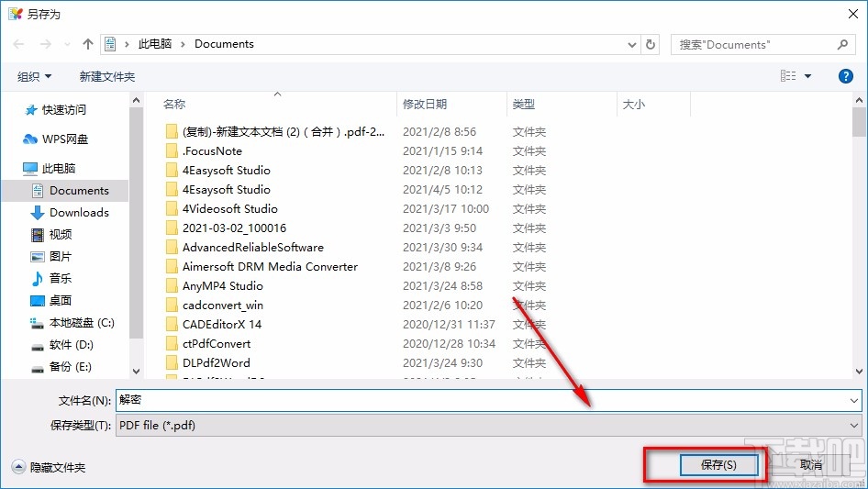The width and height of the screenshot is (868, 489).
Task: Click folder icon beside AnyMP4 Studio
Action: pos(172,285)
